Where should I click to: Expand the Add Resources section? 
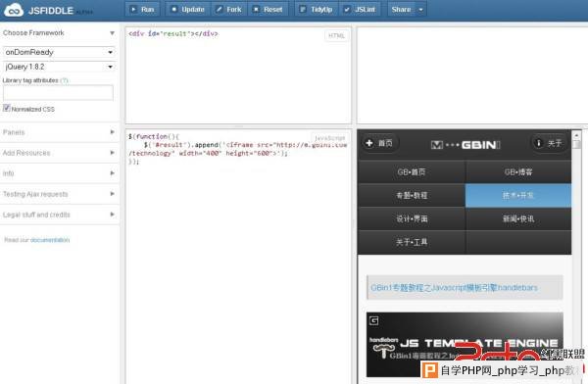coord(59,153)
